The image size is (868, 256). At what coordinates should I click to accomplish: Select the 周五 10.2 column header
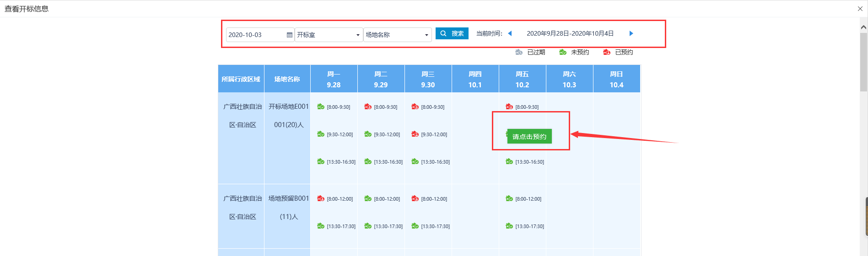522,79
